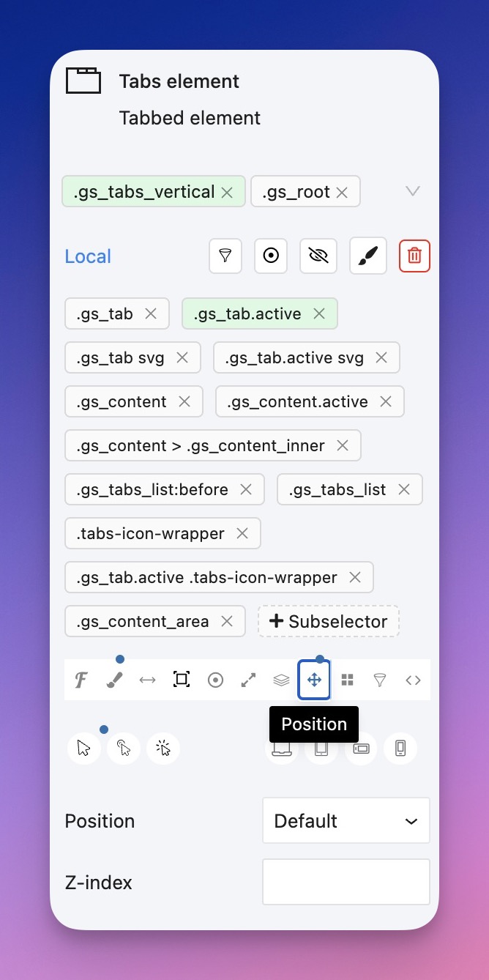
Task: Expand the class list chevron
Action: pos(413,191)
